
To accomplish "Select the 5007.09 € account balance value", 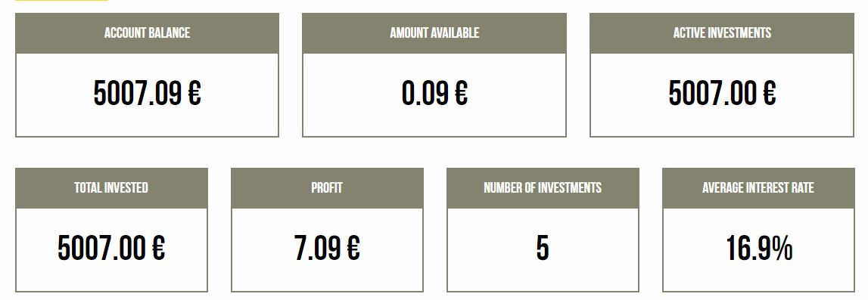I will pos(148,93).
